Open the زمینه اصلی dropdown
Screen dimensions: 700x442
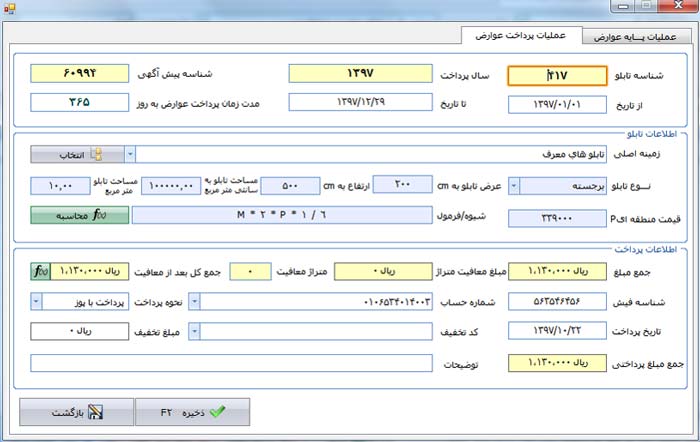tap(131, 155)
